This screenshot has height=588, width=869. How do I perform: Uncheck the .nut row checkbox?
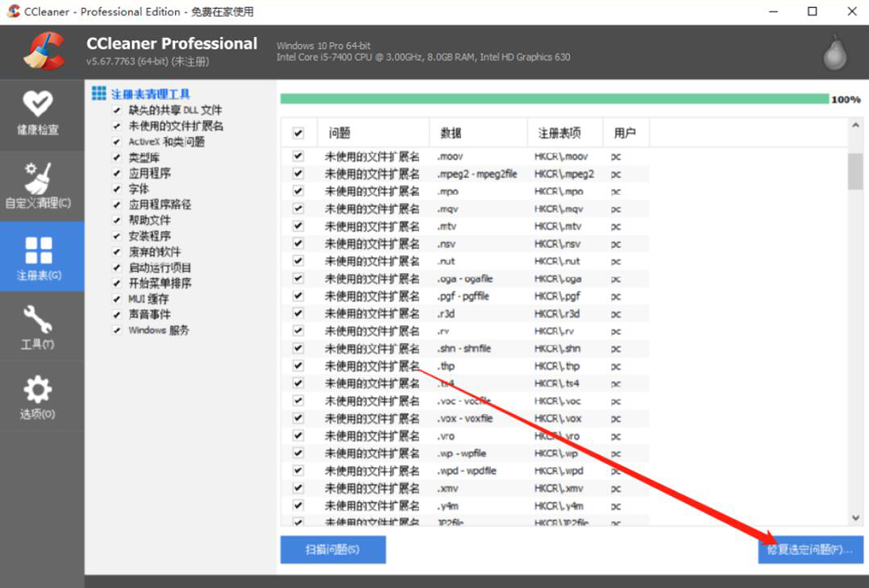[298, 261]
